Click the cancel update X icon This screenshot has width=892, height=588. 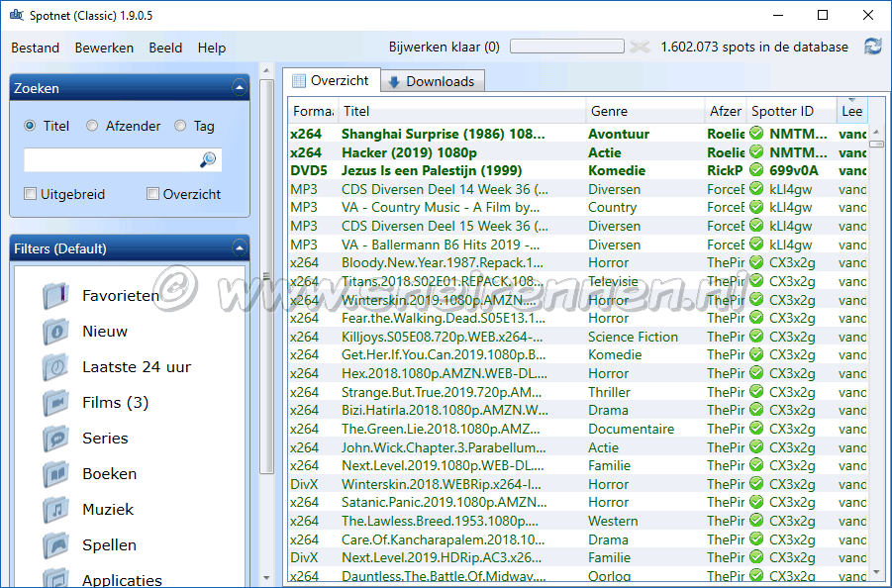click(640, 47)
